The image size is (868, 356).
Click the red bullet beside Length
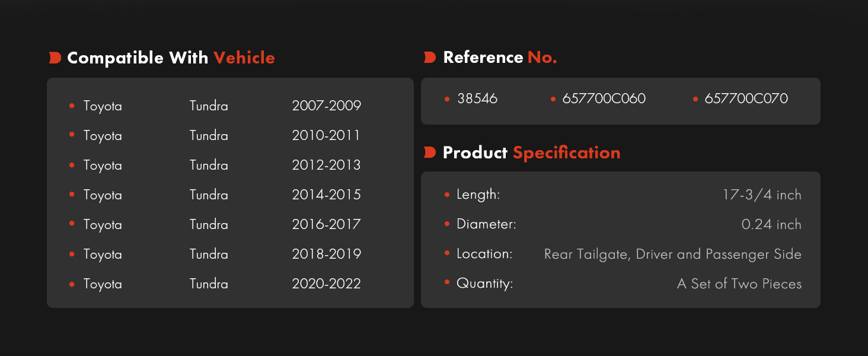447,194
